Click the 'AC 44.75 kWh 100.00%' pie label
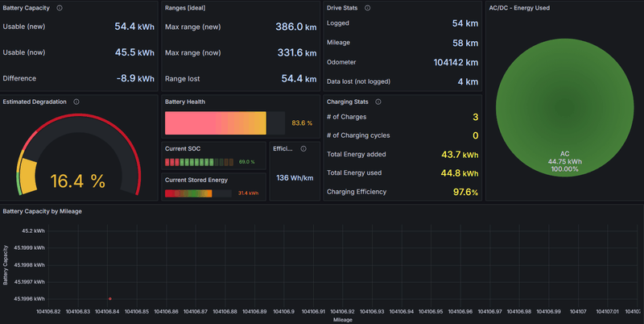The image size is (644, 324). [x=565, y=161]
